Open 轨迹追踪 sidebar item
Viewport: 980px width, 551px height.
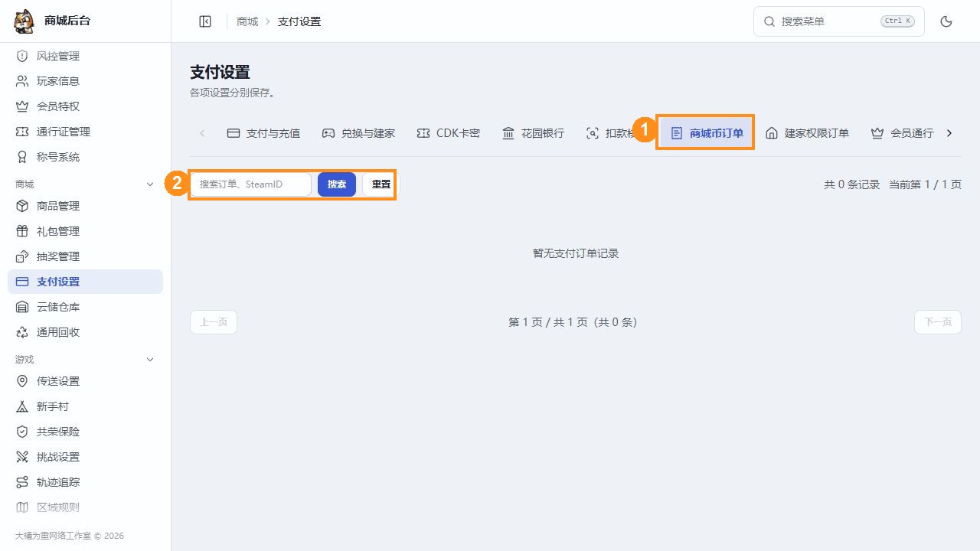(85, 482)
